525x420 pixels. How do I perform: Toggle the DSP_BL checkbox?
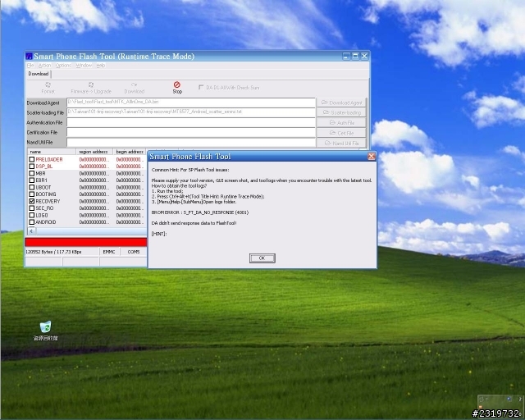point(31,167)
